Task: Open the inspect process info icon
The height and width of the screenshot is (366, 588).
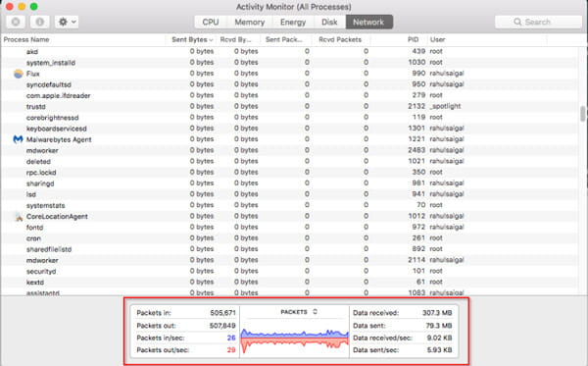Action: coord(40,22)
